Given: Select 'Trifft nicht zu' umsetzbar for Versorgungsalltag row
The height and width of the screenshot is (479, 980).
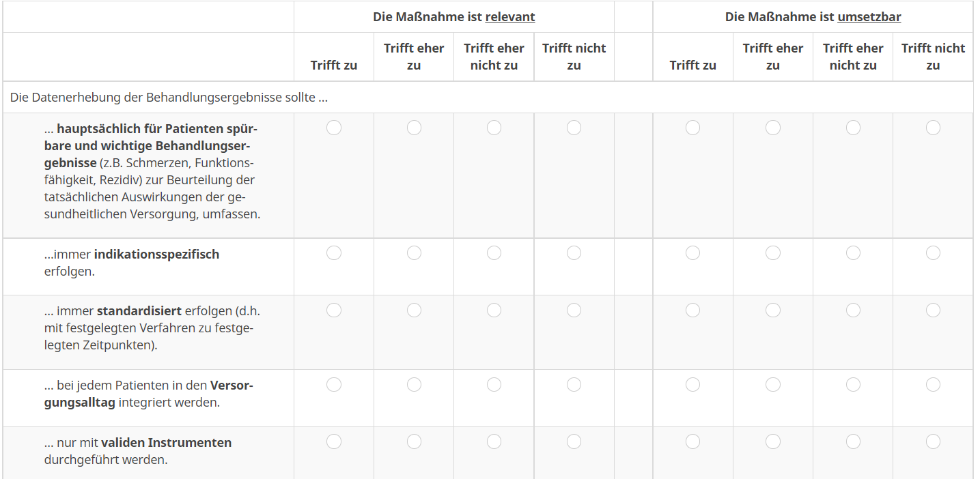Looking at the screenshot, I should pos(933,385).
